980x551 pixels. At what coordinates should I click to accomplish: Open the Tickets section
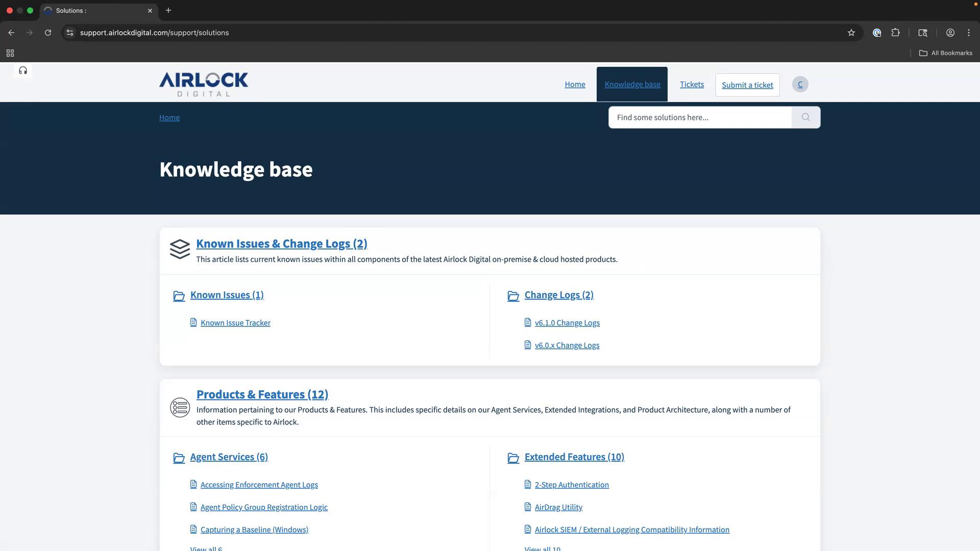click(692, 84)
